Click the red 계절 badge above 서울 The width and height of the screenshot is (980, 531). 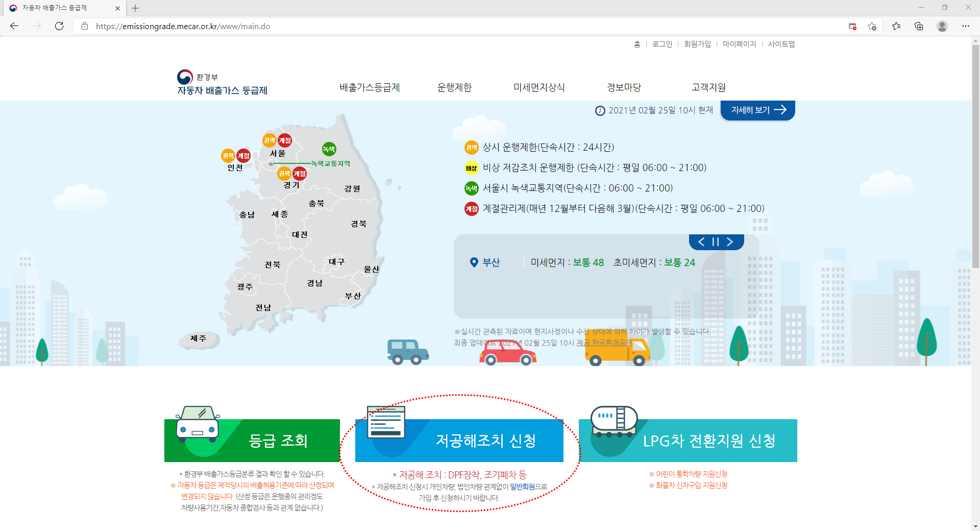[285, 140]
